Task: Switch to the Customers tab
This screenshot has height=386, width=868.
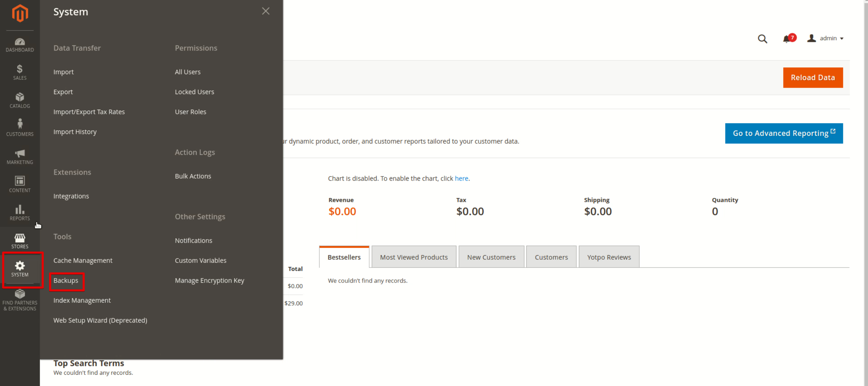Action: (x=551, y=257)
